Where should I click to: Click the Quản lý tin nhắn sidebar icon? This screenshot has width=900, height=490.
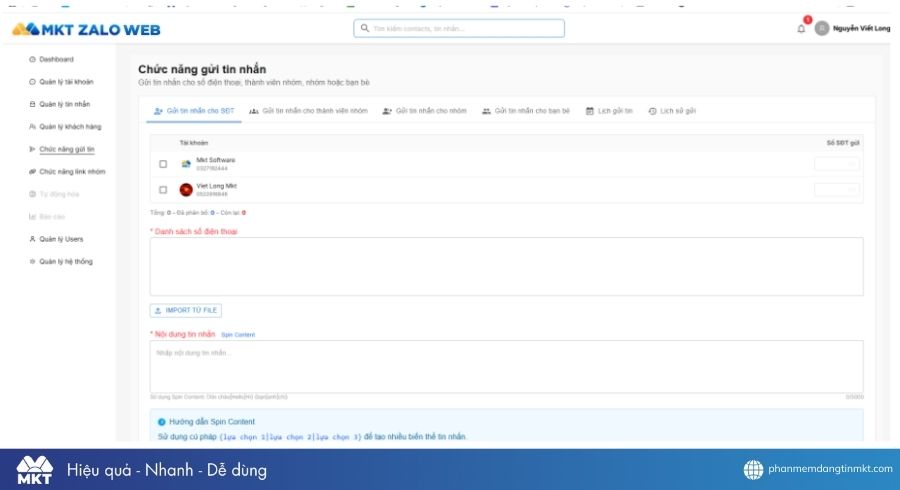tap(32, 104)
